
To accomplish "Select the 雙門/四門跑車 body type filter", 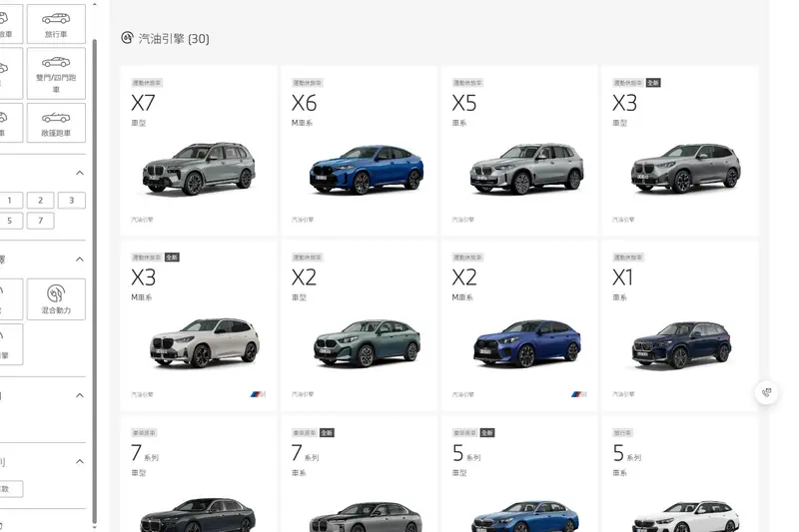I will tap(56, 73).
